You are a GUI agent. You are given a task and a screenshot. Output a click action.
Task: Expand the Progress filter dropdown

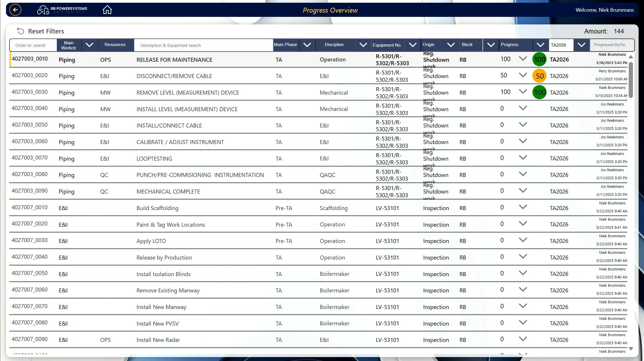[540, 45]
